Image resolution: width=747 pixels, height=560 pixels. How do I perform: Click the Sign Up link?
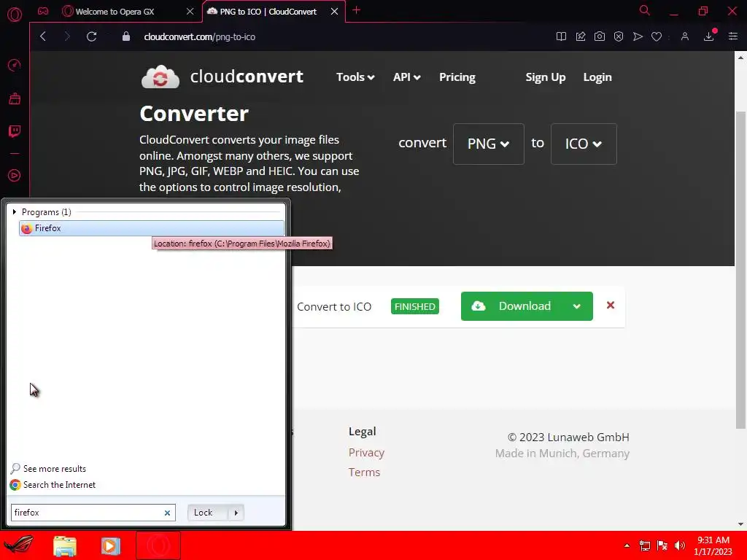point(546,77)
